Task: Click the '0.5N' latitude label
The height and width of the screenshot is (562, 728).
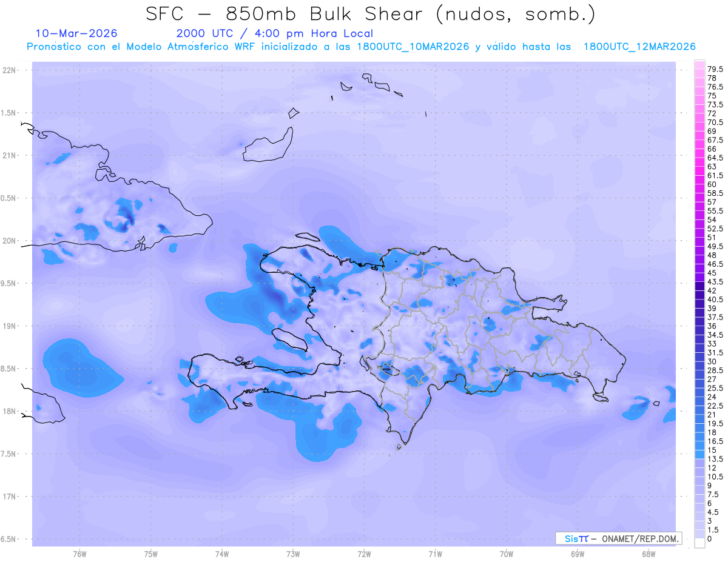Action: 8,198
